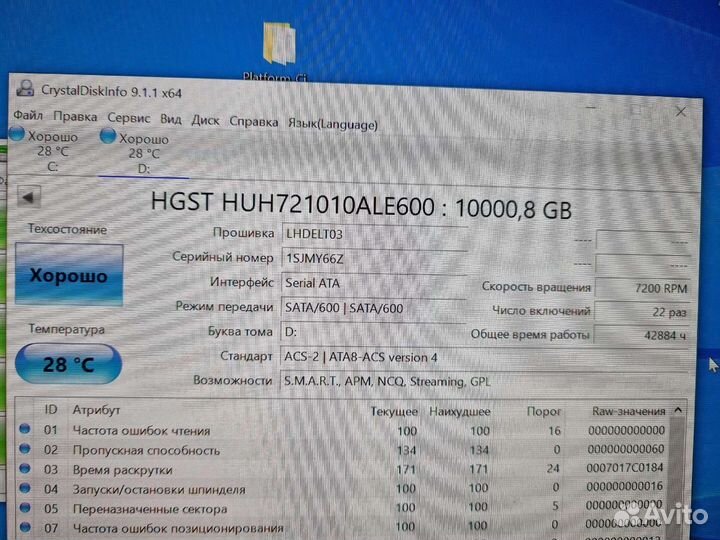Select row 04 Запуски/остановки шпинделя

pos(342,489)
